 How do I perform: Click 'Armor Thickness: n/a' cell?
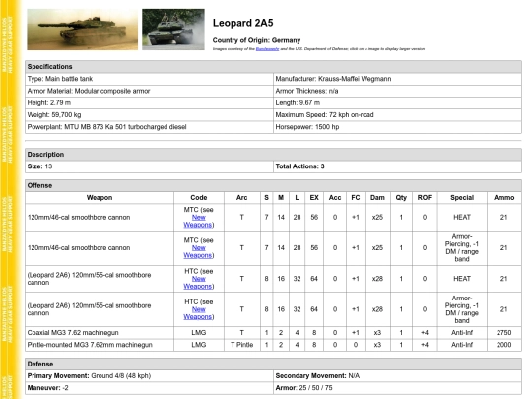pyautogui.click(x=397, y=91)
